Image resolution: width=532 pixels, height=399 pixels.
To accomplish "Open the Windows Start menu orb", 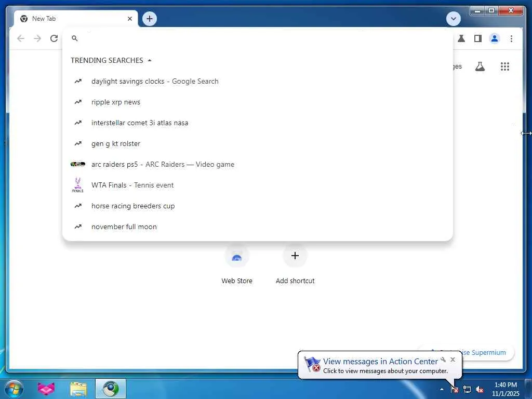I will (14, 389).
